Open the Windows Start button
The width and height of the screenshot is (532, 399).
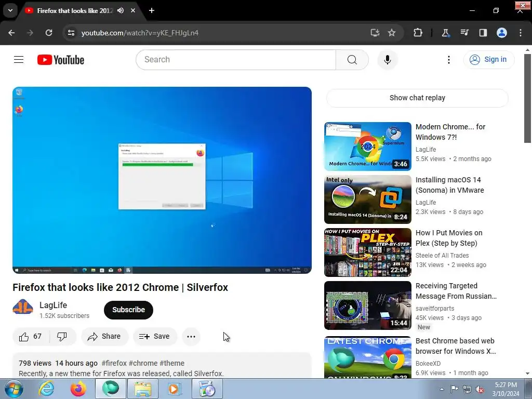(14, 389)
